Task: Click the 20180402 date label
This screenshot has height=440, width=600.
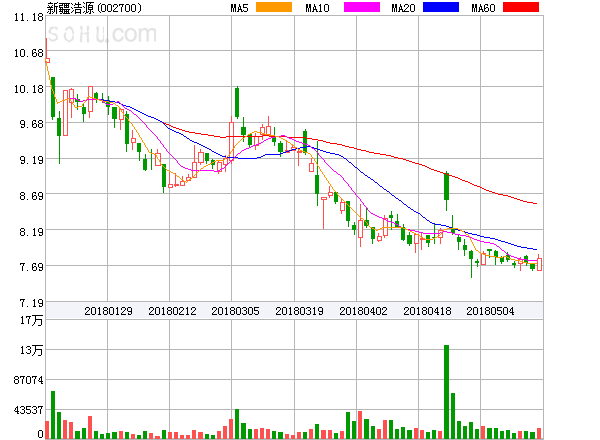Action: click(363, 311)
